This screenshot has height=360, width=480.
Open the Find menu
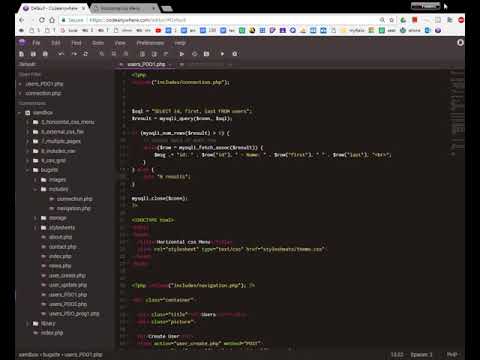[76, 43]
